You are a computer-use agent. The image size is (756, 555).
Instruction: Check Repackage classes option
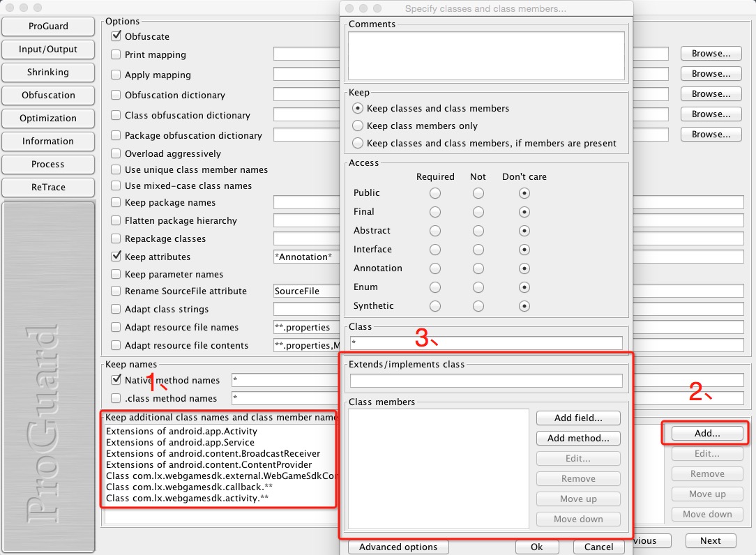coord(116,238)
